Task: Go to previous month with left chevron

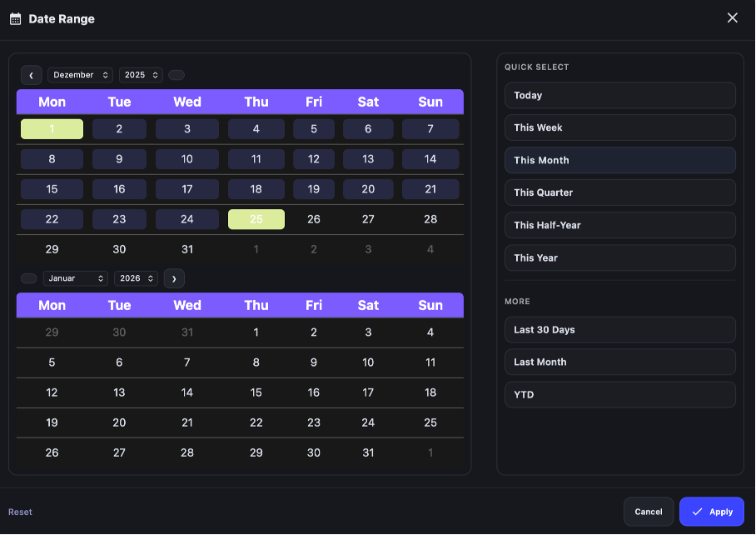Action: [x=32, y=75]
